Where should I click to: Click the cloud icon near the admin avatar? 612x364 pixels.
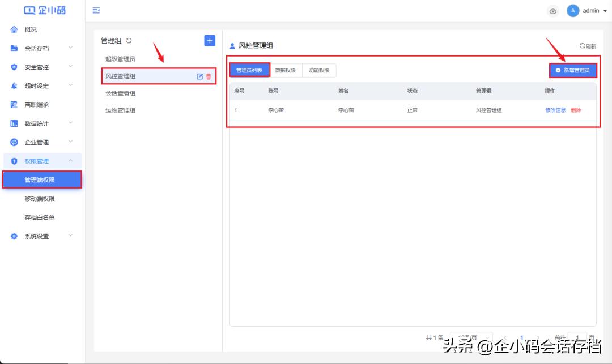pos(553,10)
